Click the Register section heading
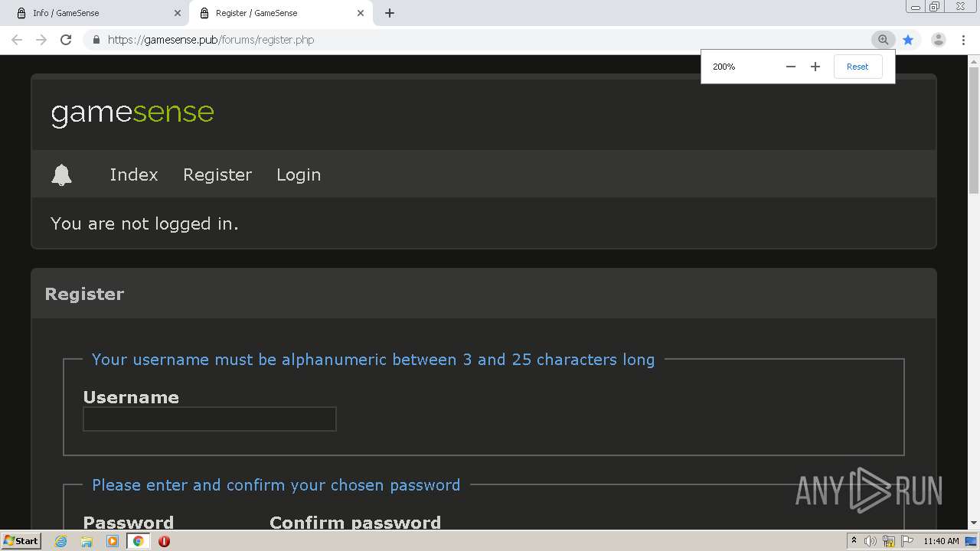This screenshot has width=980, height=551. pyautogui.click(x=84, y=294)
